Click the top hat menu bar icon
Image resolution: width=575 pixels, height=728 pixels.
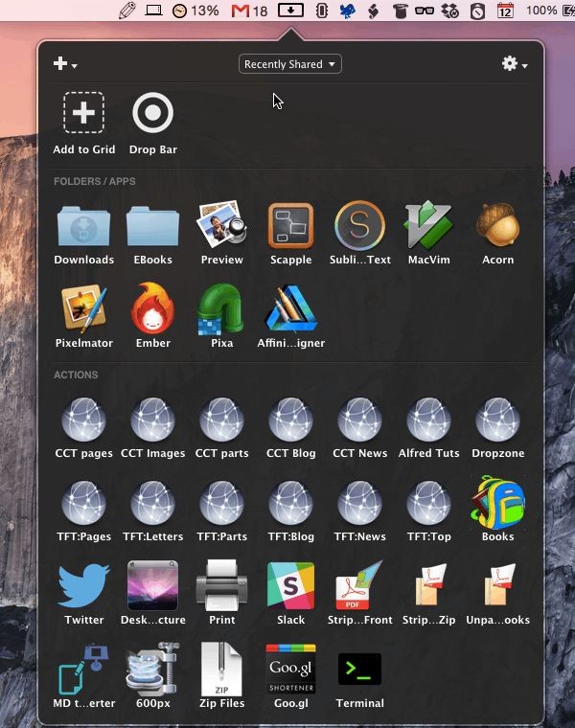coord(400,11)
